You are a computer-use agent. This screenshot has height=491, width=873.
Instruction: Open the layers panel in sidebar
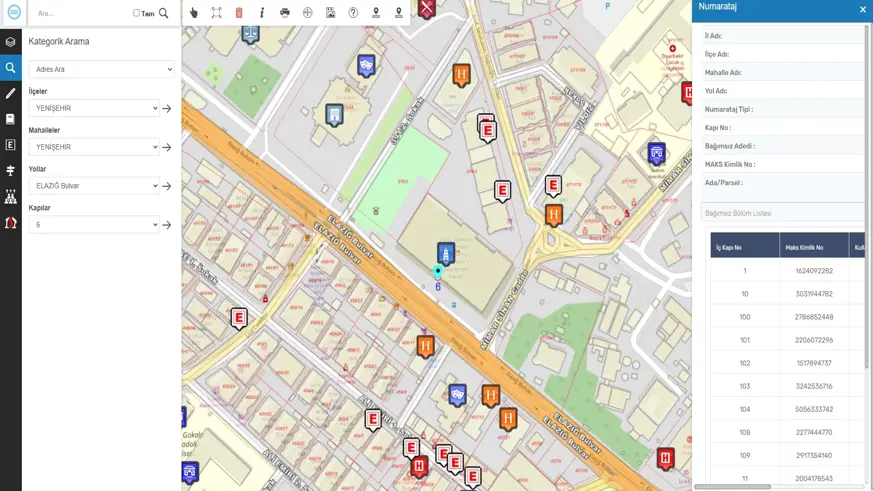(11, 42)
